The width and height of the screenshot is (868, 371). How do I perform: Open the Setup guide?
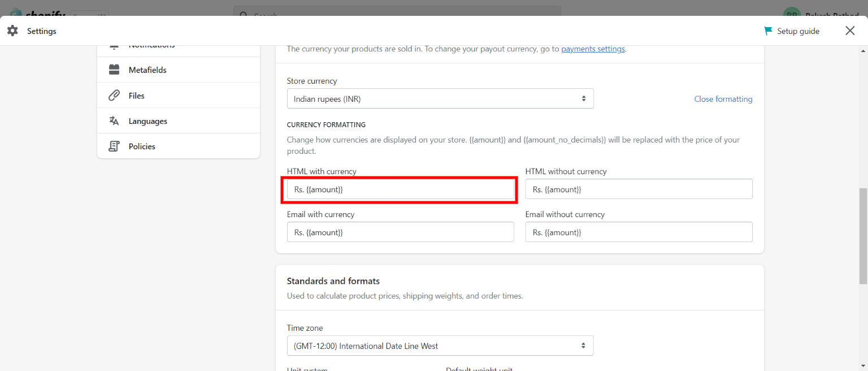(797, 31)
